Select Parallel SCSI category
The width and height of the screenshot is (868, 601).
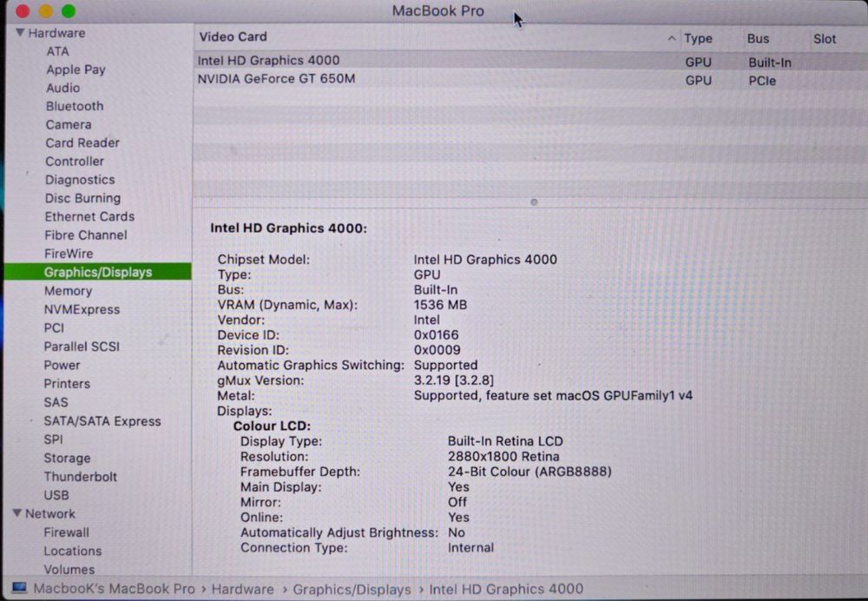coord(82,347)
